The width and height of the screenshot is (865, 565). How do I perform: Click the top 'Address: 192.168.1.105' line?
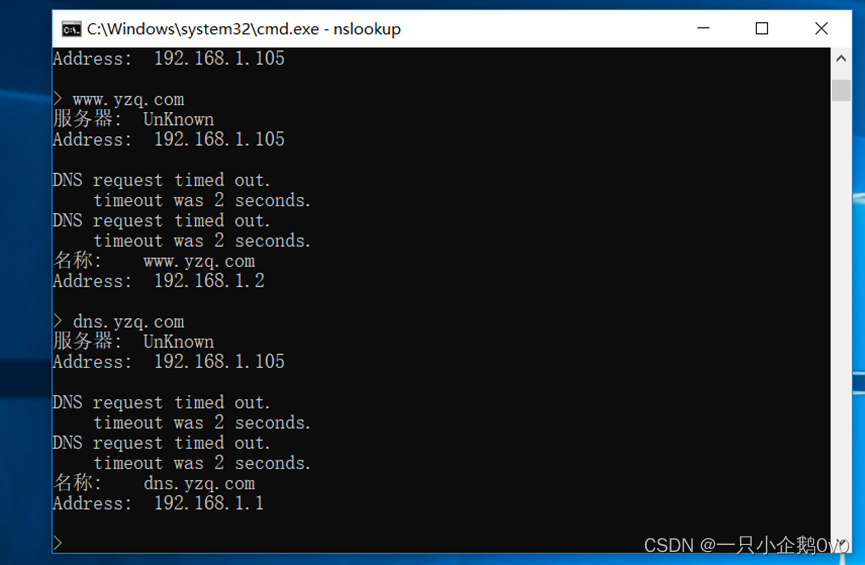169,58
